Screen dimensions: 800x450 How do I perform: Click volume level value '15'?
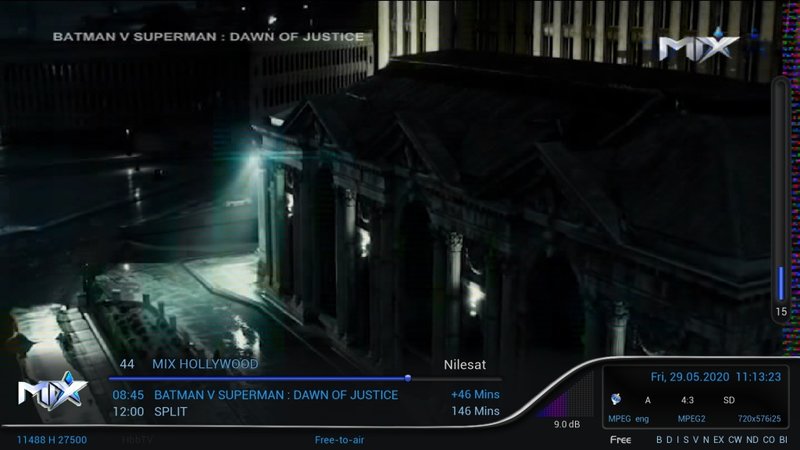[781, 312]
